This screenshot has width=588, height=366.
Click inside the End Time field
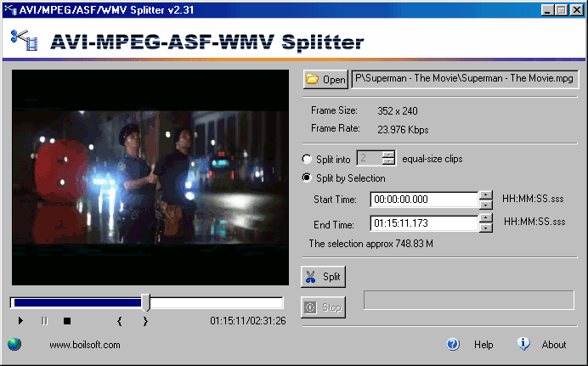coord(423,223)
